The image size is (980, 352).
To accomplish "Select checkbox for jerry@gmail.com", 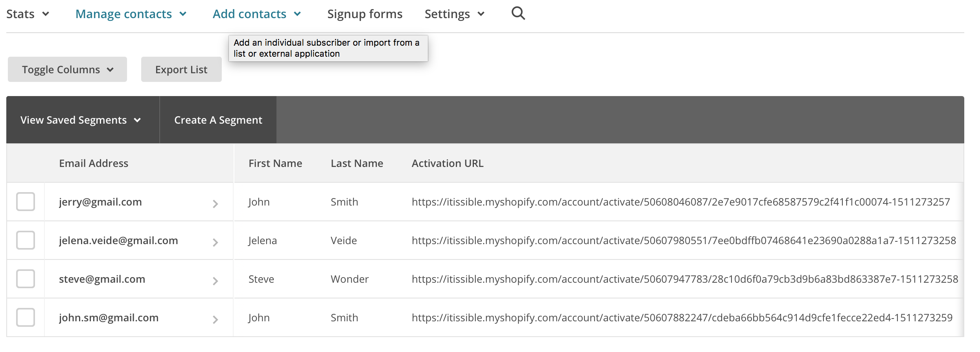I will pyautogui.click(x=26, y=202).
